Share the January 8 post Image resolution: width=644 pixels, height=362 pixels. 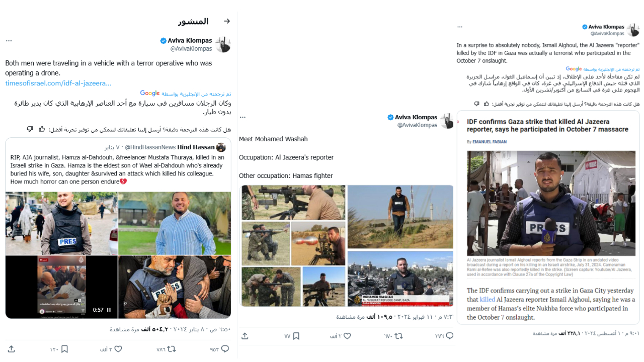pyautogui.click(x=11, y=349)
